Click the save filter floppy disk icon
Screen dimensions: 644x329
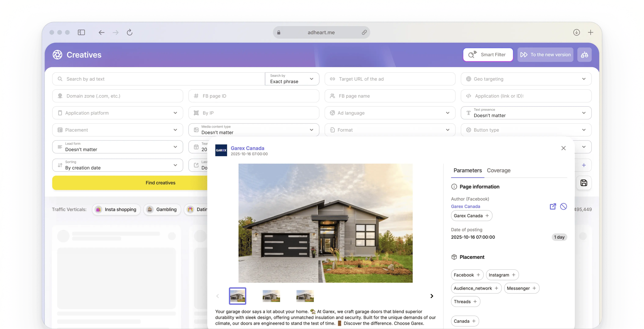(584, 183)
